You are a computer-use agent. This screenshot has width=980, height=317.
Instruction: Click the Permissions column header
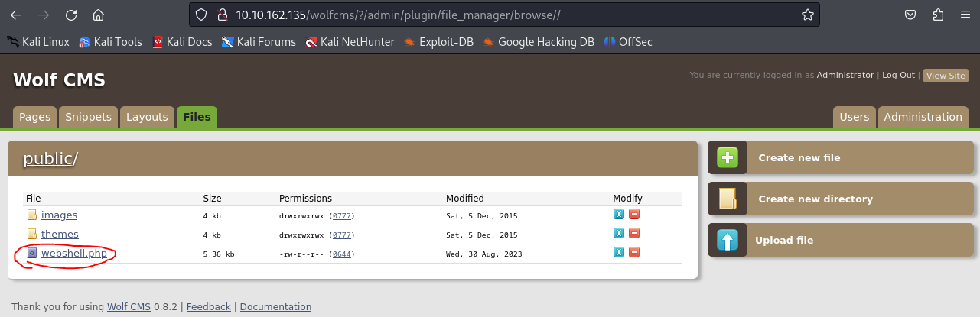click(x=305, y=199)
